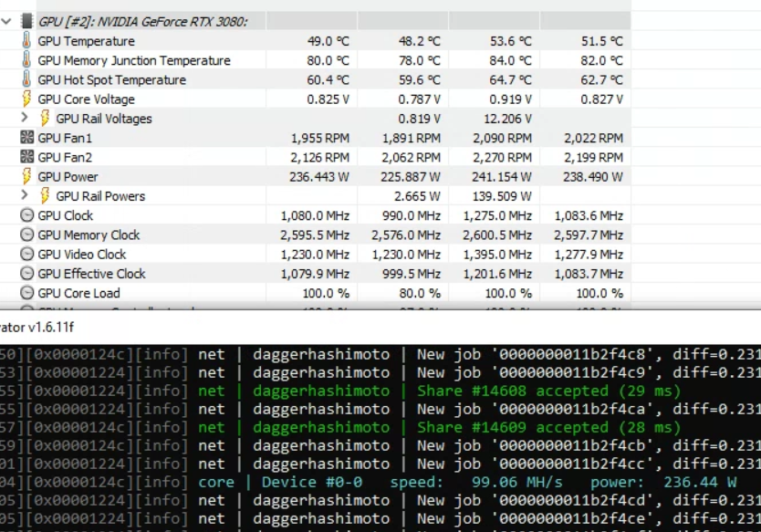The width and height of the screenshot is (761, 532).
Task: Click the fan icon for GPU Fan2
Action: click(27, 157)
